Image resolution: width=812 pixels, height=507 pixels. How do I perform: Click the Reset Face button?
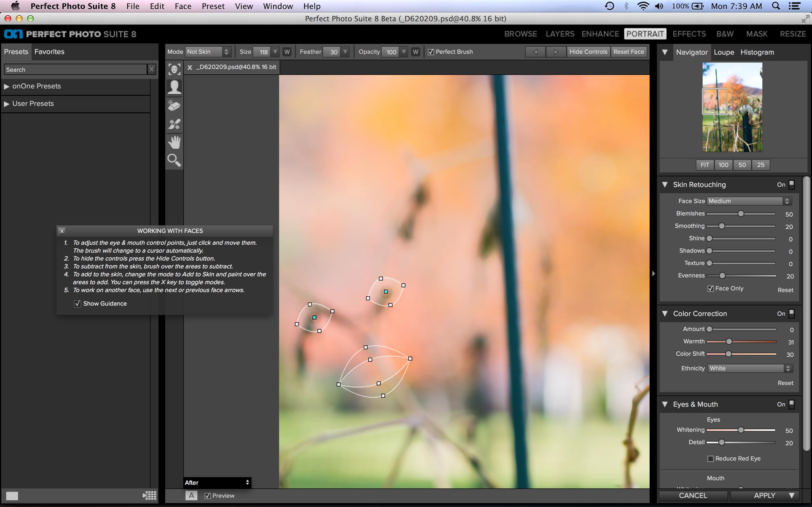(x=628, y=52)
